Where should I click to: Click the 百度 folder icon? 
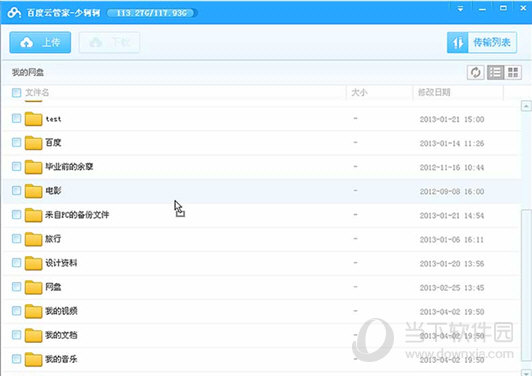tap(33, 143)
